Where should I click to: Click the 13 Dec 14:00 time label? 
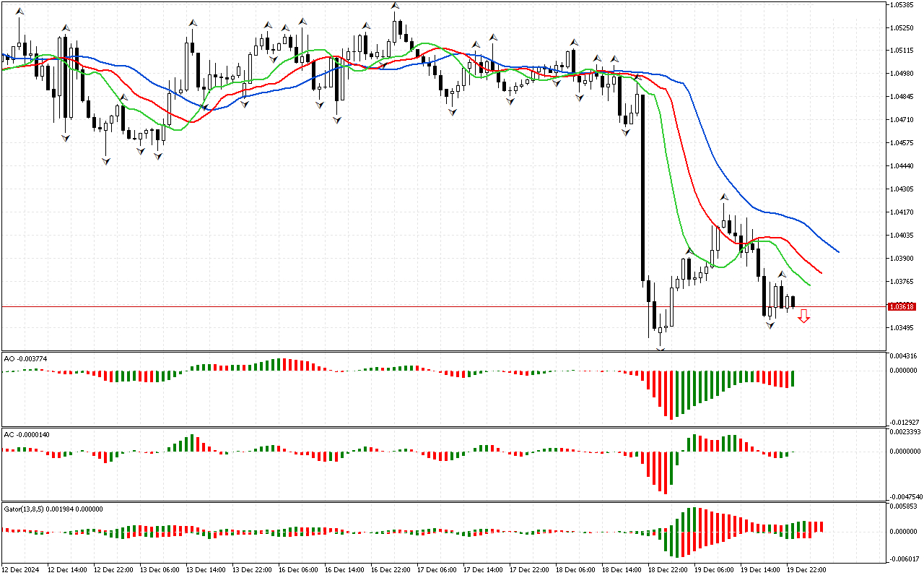(206, 570)
